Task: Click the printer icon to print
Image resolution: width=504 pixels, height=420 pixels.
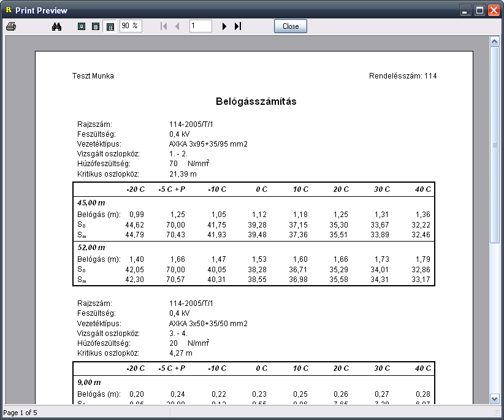Action: click(x=11, y=26)
